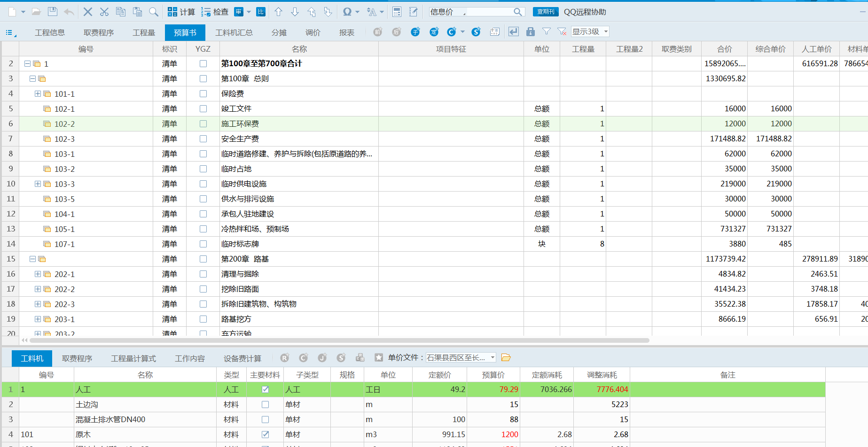Open the 工程量计算式 lower tab
This screenshot has height=447, width=868.
pos(133,359)
